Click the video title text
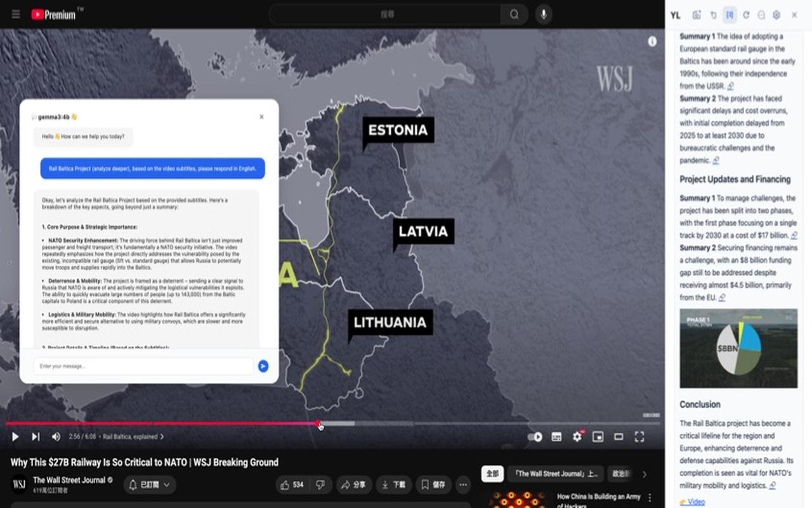 click(145, 462)
